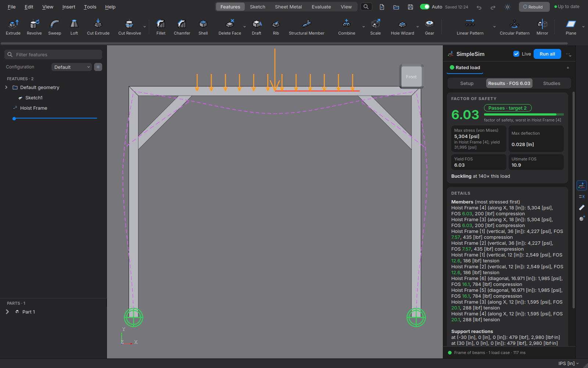Click the search magnifier icon
The image size is (588, 368).
pyautogui.click(x=366, y=7)
